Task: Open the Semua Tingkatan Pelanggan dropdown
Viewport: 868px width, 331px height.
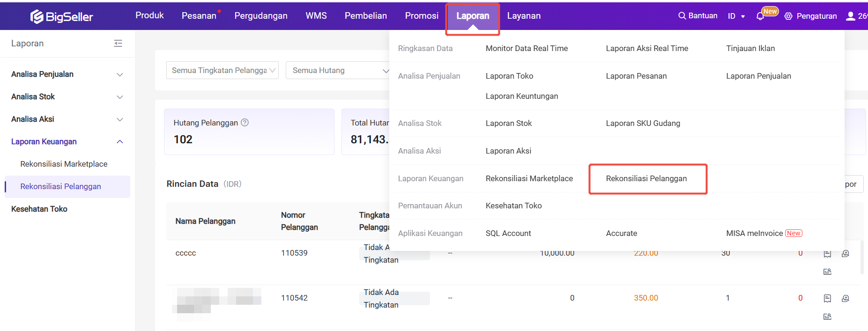Action: tap(223, 70)
